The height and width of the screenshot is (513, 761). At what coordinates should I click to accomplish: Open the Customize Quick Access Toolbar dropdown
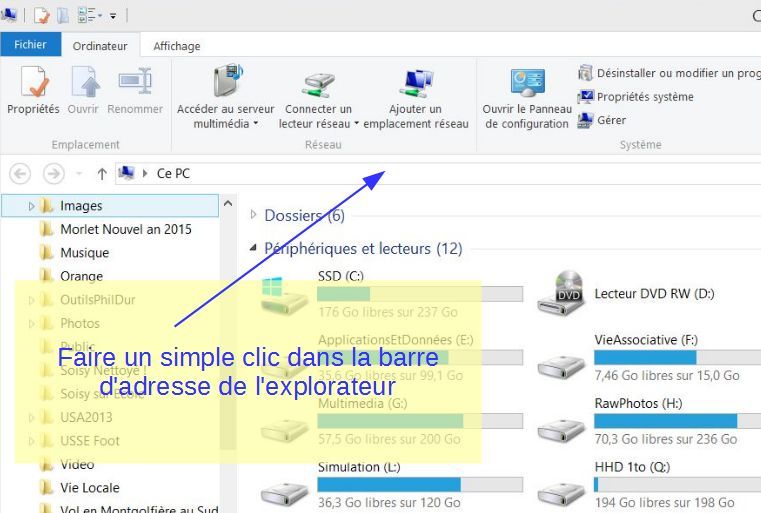pos(113,16)
